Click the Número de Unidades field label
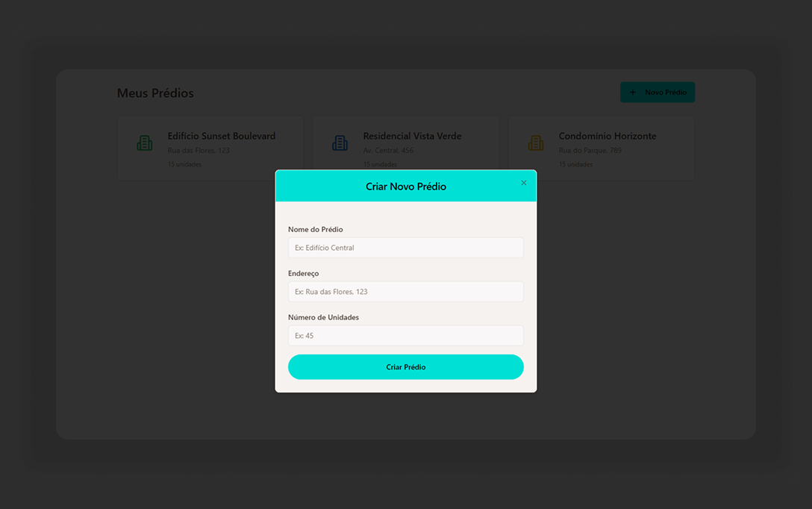Viewport: 812px width, 509px height. (x=323, y=317)
